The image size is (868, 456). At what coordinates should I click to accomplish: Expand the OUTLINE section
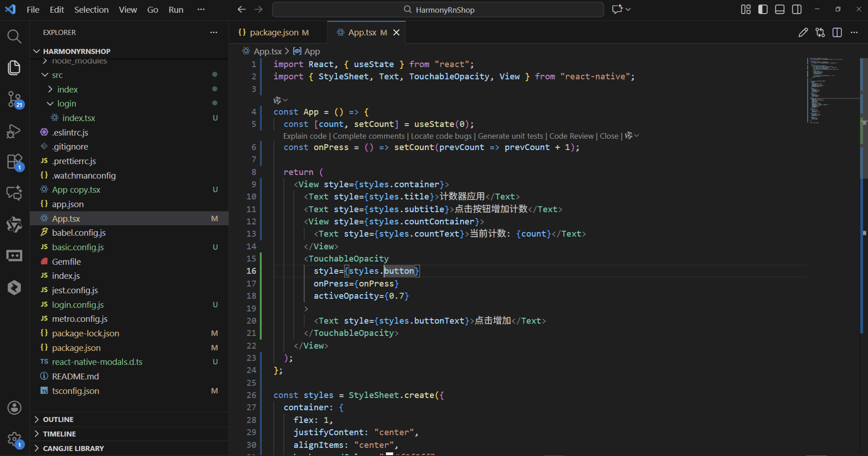(58, 419)
